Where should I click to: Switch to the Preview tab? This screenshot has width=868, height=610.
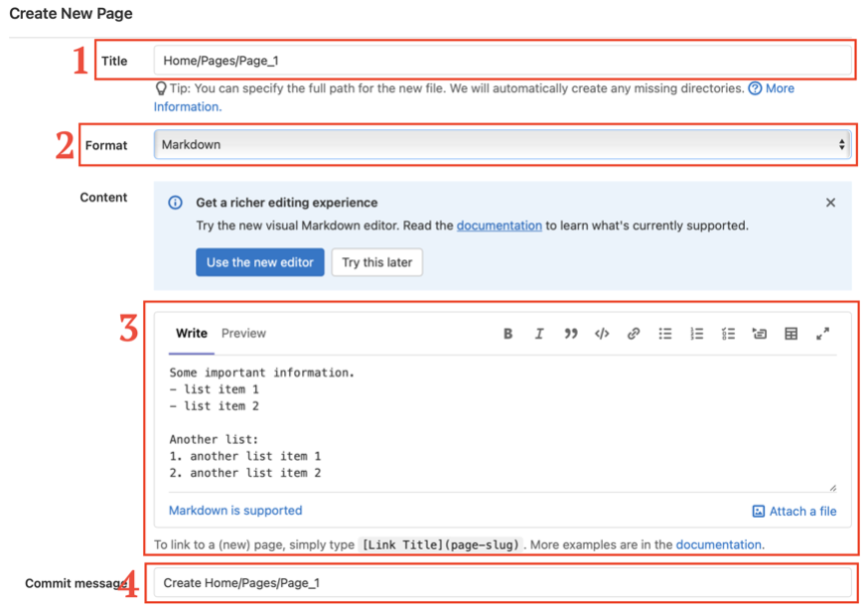point(243,333)
